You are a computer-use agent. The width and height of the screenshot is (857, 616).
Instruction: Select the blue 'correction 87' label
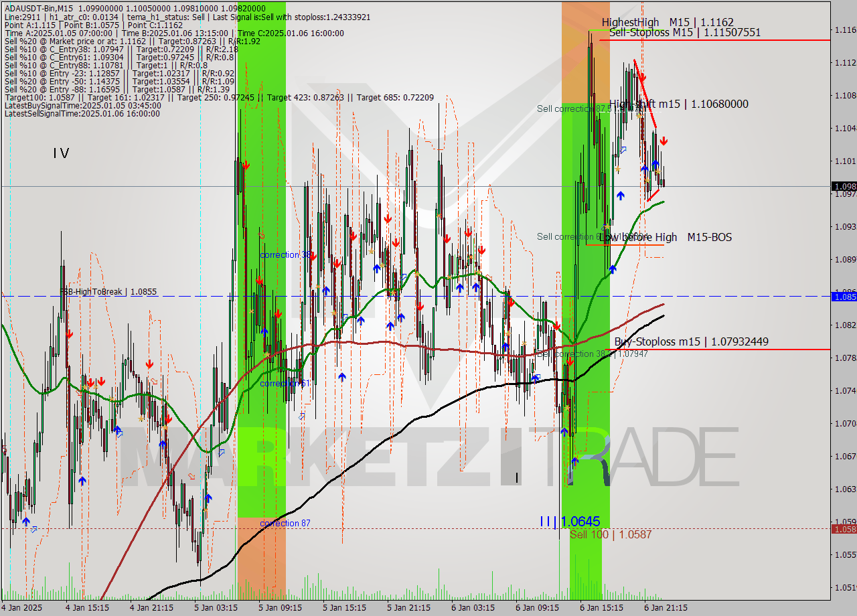285,523
